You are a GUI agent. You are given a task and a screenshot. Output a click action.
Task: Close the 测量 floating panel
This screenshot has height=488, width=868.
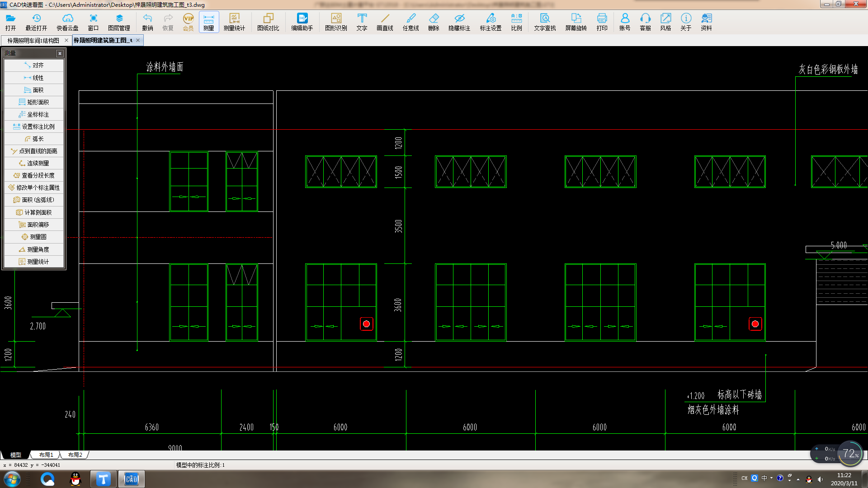click(x=60, y=53)
